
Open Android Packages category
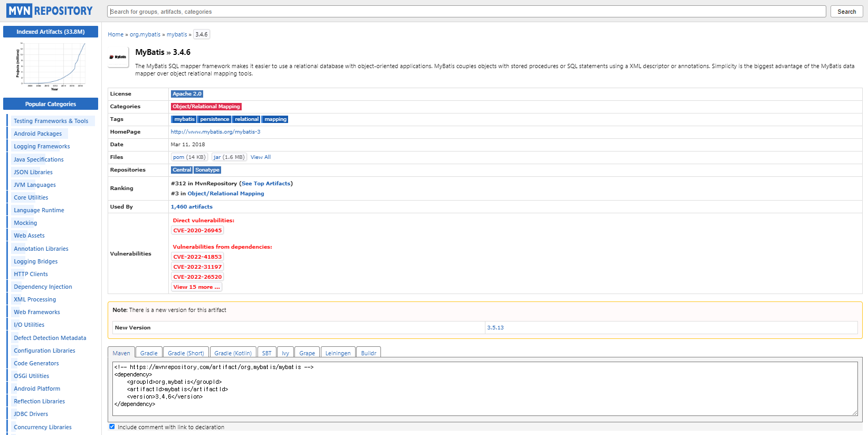coord(38,134)
